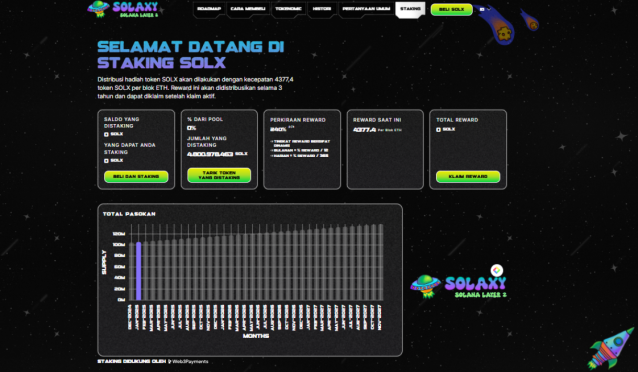Select the active Staking nav tab
This screenshot has height=372, width=638.
click(x=410, y=9)
